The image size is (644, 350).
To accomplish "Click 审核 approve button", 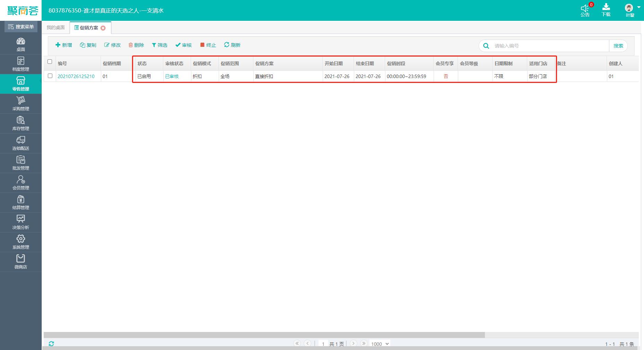I will pyautogui.click(x=184, y=45).
